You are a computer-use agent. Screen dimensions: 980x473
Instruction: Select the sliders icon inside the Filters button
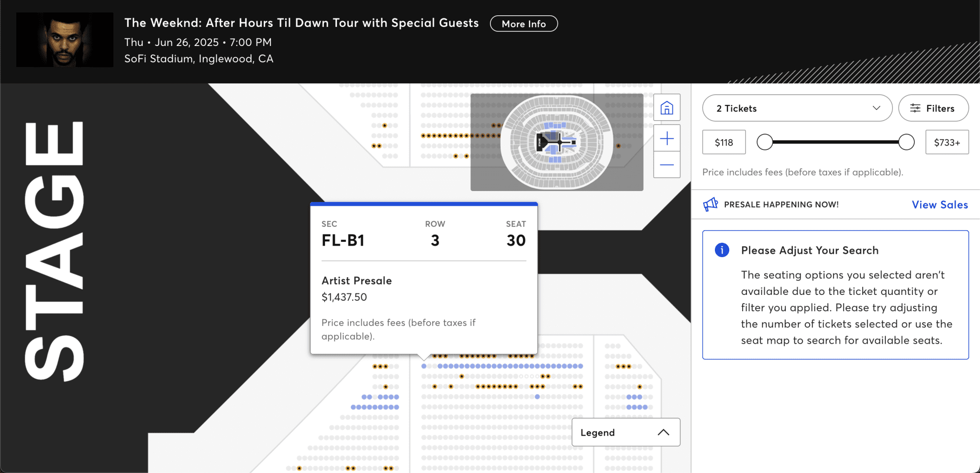[x=916, y=108]
